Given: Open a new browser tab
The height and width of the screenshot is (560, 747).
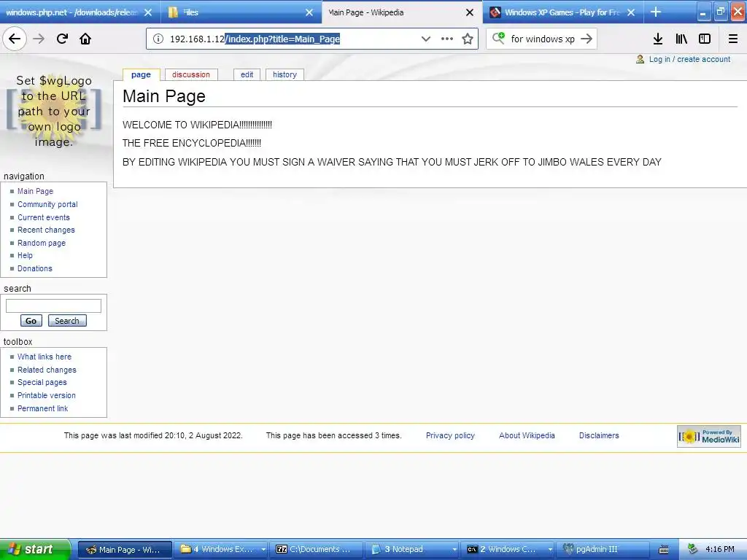Looking at the screenshot, I should pos(656,12).
